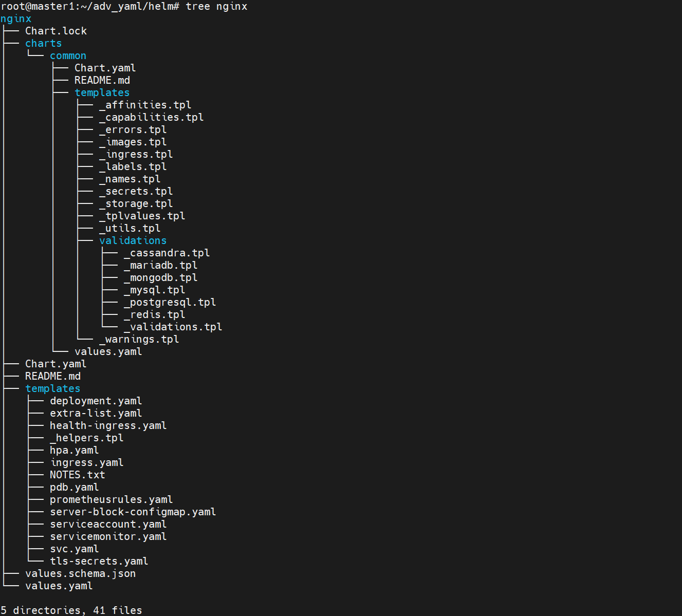Click the '_warnings.tpl' file name
The height and width of the screenshot is (616, 682).
(x=139, y=339)
